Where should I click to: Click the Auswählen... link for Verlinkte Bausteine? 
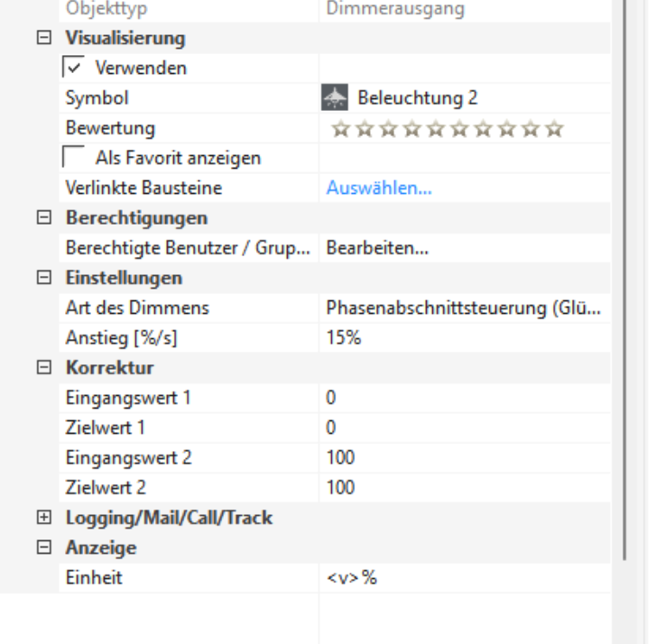(x=378, y=189)
